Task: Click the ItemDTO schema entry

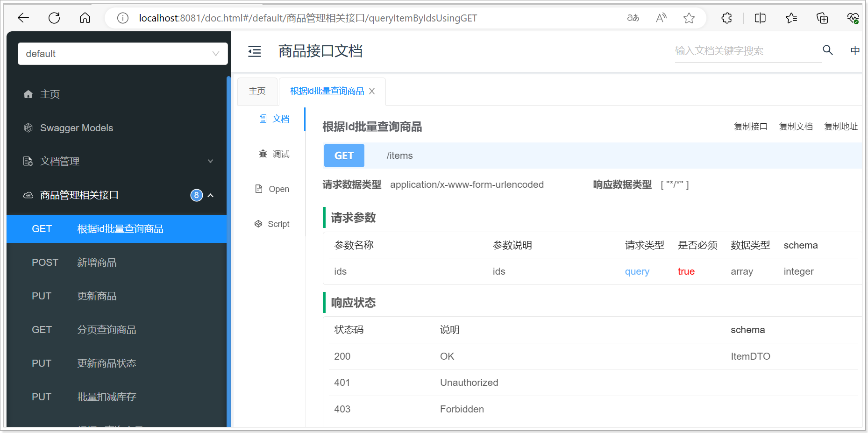Action: click(x=750, y=356)
